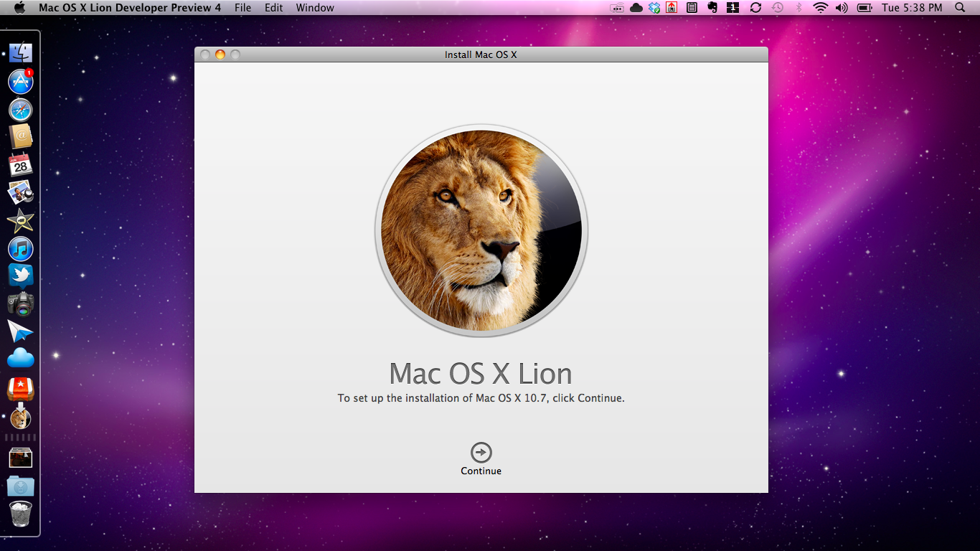980x551 pixels.
Task: Open the Mac OS X Lion Developer Preview 4 menu
Action: tap(130, 8)
